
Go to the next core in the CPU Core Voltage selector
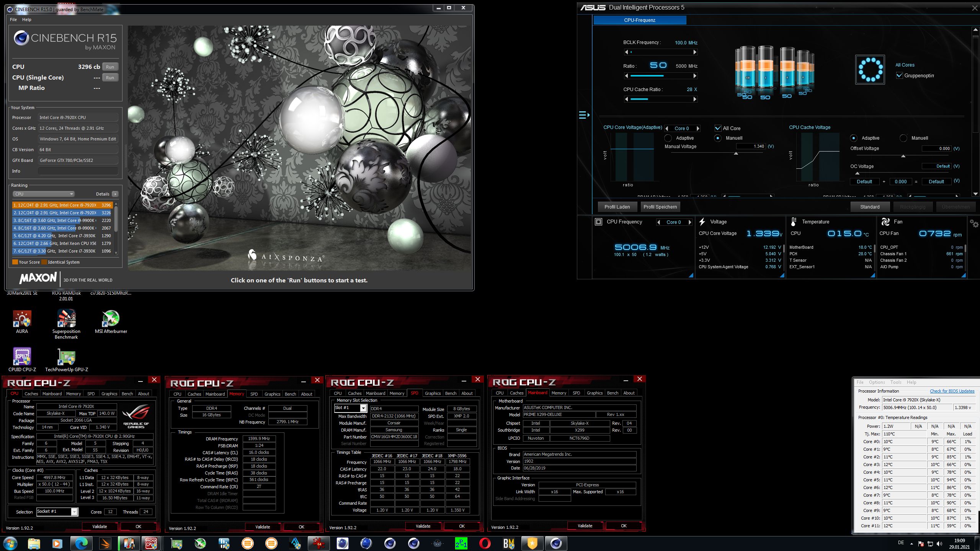[x=697, y=129]
